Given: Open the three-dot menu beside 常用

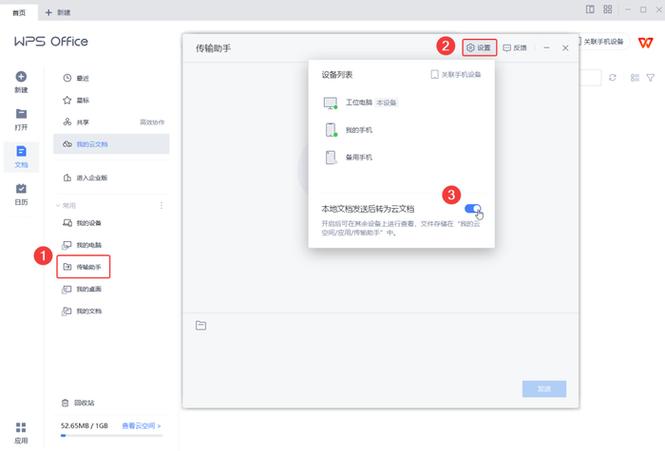Looking at the screenshot, I should [161, 205].
